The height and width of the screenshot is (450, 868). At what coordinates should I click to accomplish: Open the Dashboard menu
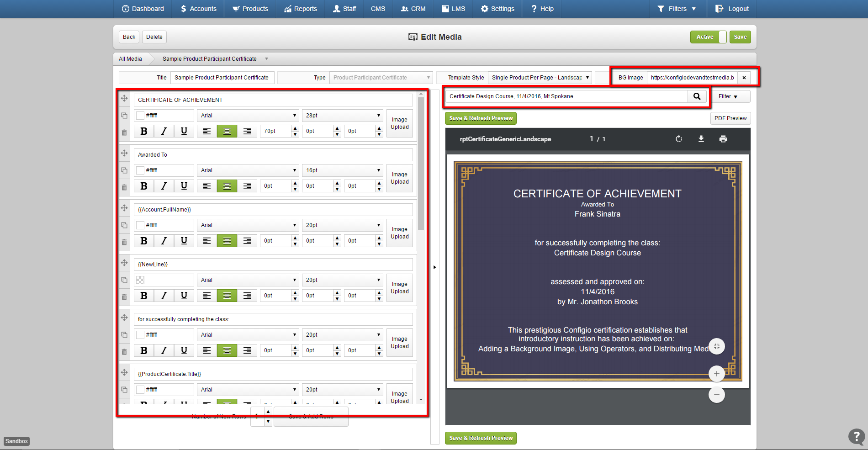[x=143, y=9]
